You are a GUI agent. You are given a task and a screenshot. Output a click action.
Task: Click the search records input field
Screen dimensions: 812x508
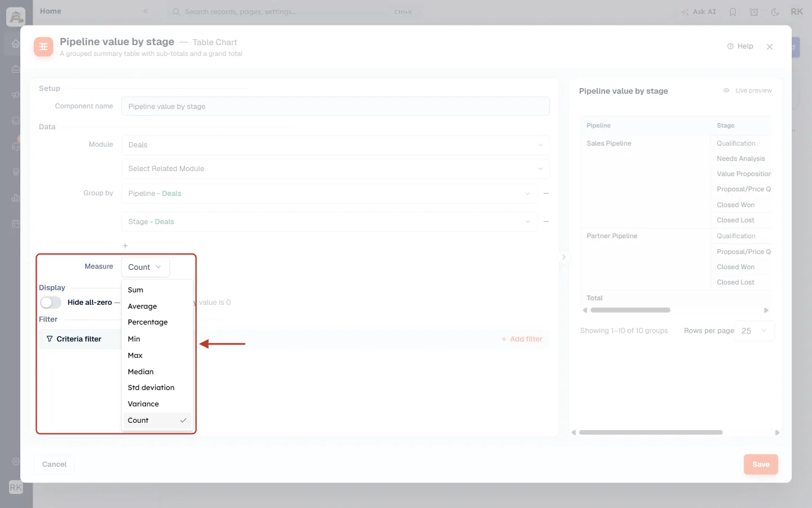click(293, 12)
